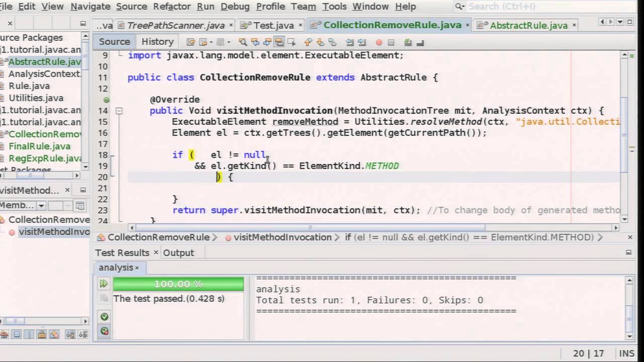Open Members view dropdown in Navigator
Viewport: 644px width, 362px height.
pos(41,205)
